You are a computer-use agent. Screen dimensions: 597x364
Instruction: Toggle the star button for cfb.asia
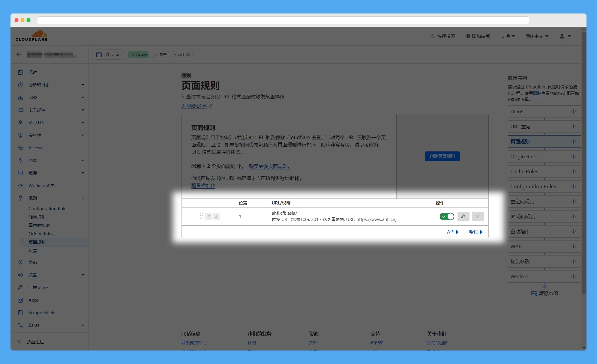click(160, 55)
